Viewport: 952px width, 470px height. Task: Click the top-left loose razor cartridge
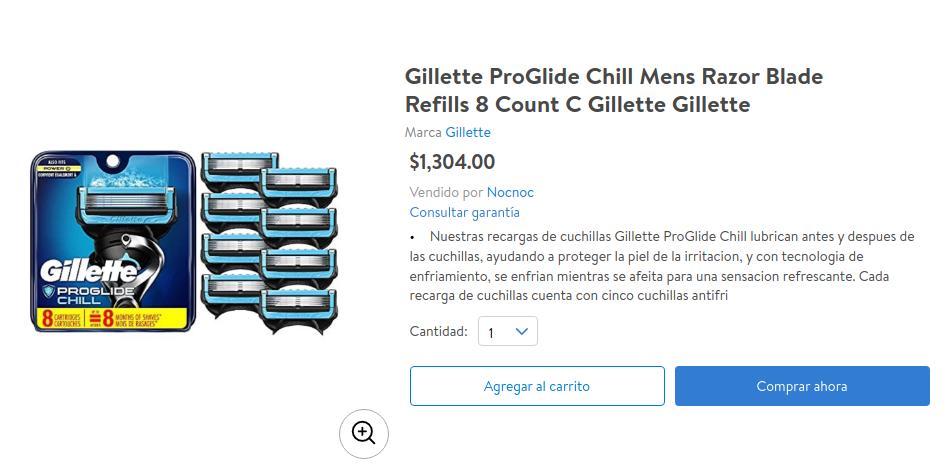click(239, 171)
